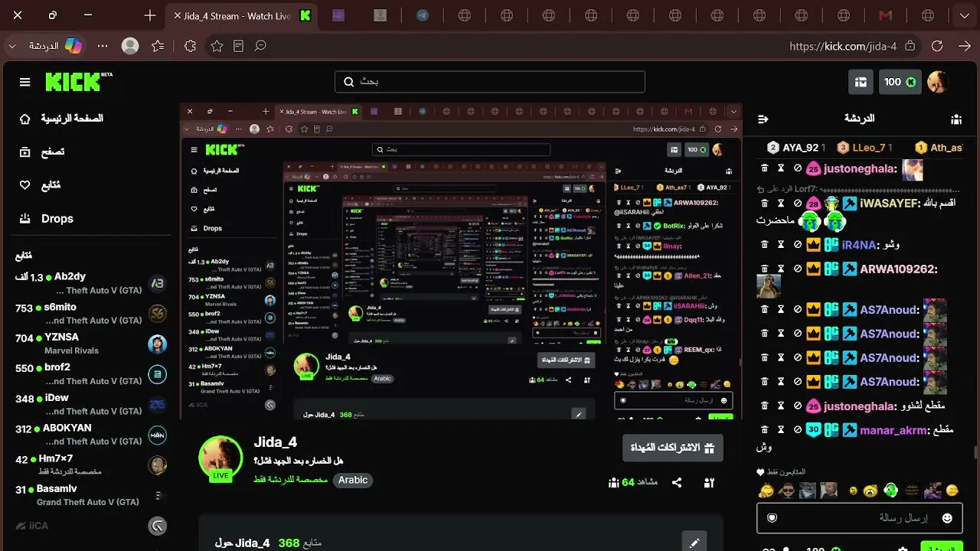Open YZNSA's Marvel Rivals stream
The image size is (980, 551).
[x=90, y=344]
